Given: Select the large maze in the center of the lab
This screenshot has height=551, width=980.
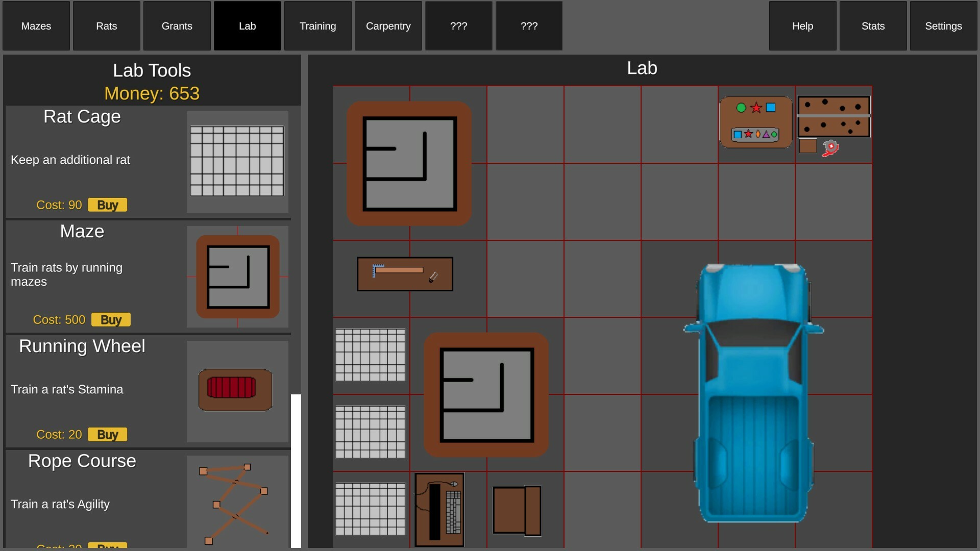Looking at the screenshot, I should tap(485, 395).
